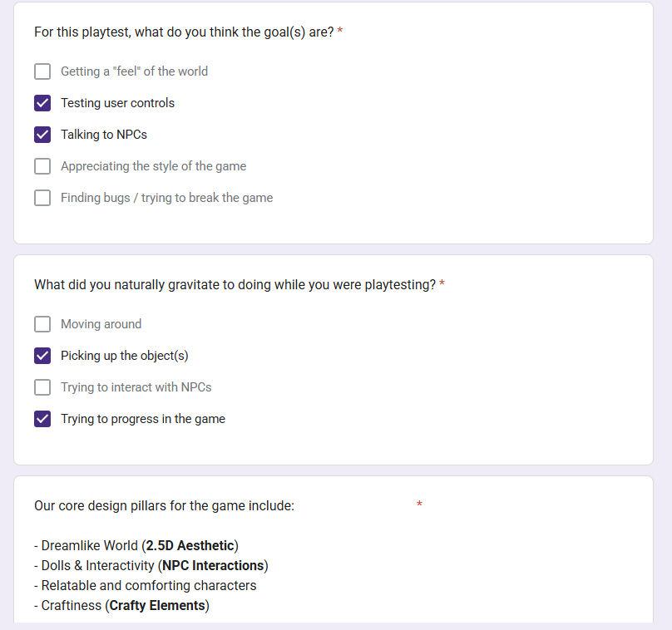Click the "Finding bugs / trying to break the game" text

click(166, 198)
